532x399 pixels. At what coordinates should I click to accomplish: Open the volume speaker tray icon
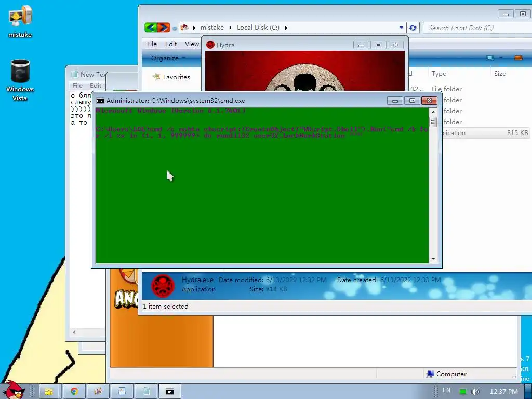coord(475,392)
